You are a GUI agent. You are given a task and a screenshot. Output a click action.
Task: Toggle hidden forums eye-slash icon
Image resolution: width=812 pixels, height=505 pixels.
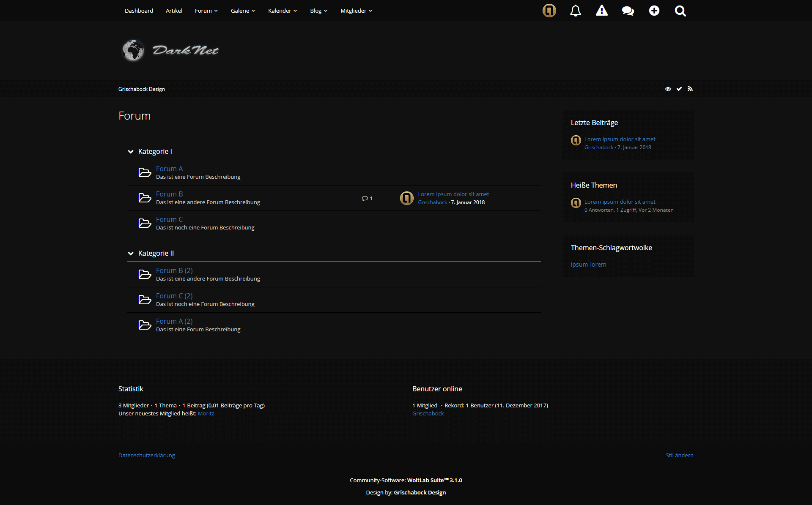(x=668, y=89)
